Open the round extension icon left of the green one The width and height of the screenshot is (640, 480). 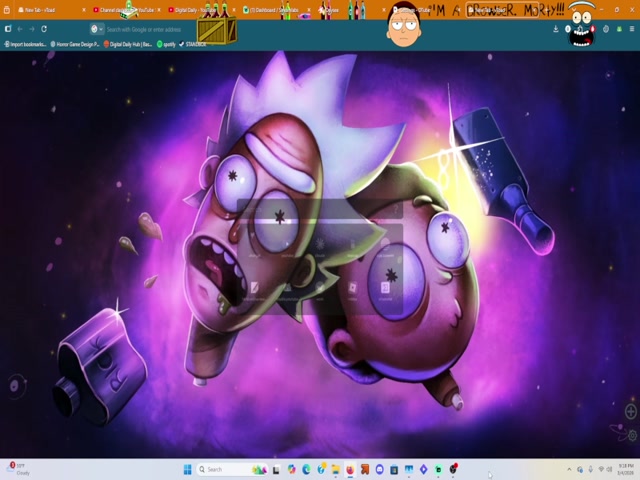(606, 29)
